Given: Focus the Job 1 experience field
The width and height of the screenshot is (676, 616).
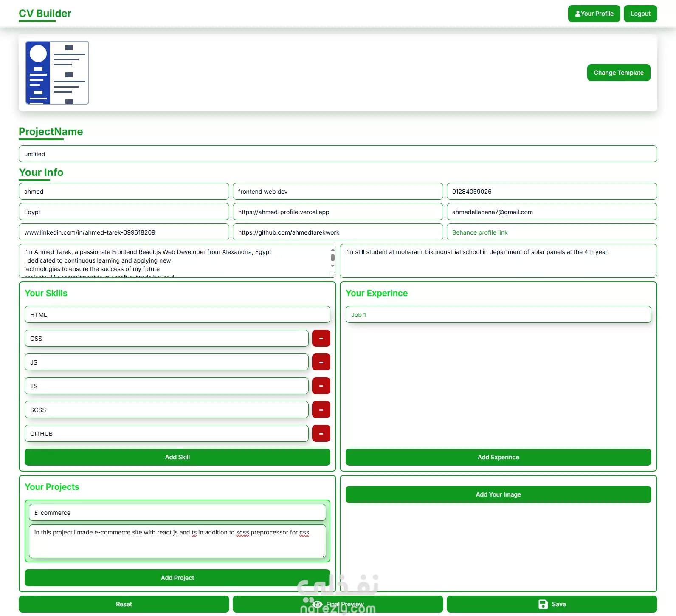Looking at the screenshot, I should pos(499,314).
